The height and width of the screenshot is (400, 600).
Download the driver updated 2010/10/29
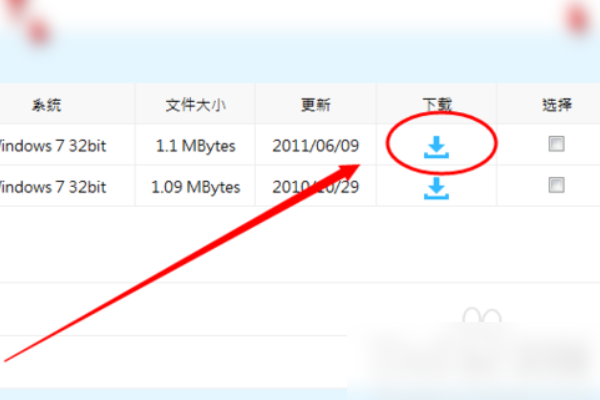437,187
